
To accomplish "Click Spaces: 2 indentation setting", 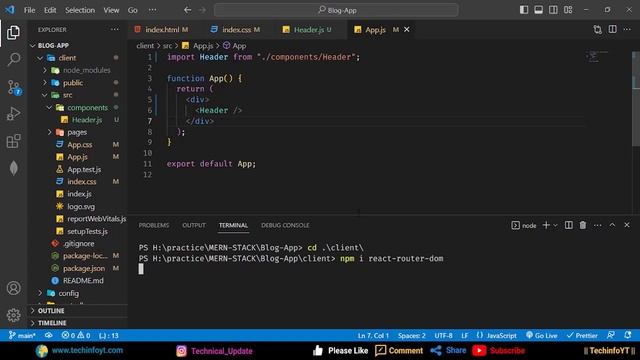I will 411,336.
